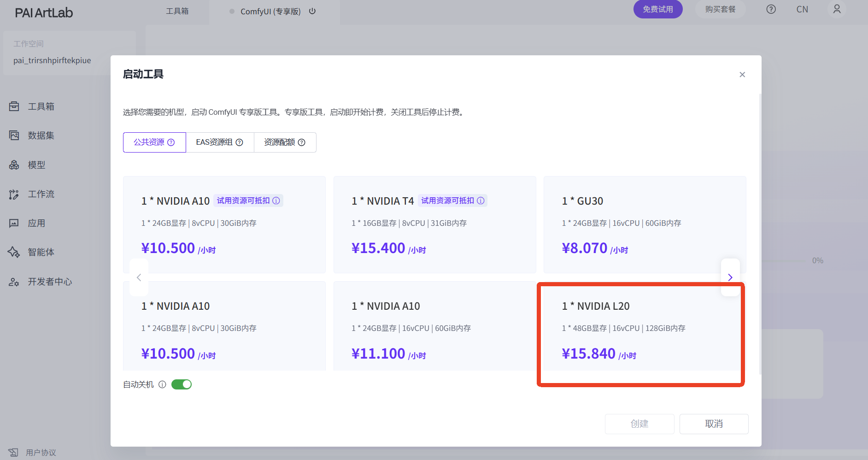Open 模型 in the sidebar menu
The height and width of the screenshot is (460, 868).
pyautogui.click(x=36, y=165)
